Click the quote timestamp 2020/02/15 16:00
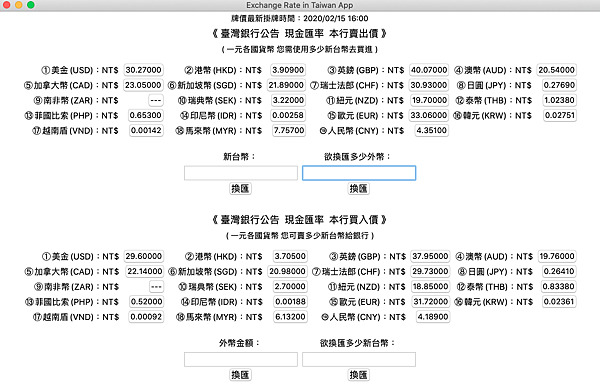 336,18
